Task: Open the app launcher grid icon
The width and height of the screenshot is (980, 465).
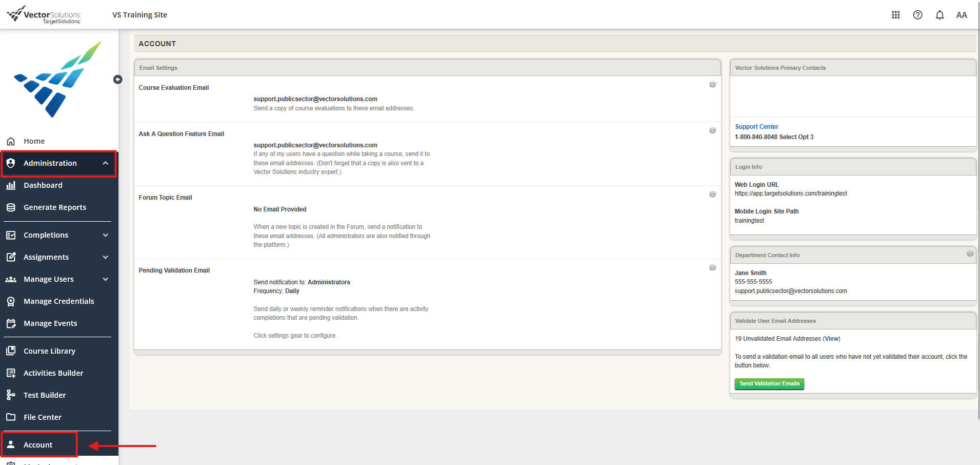Action: 895,14
